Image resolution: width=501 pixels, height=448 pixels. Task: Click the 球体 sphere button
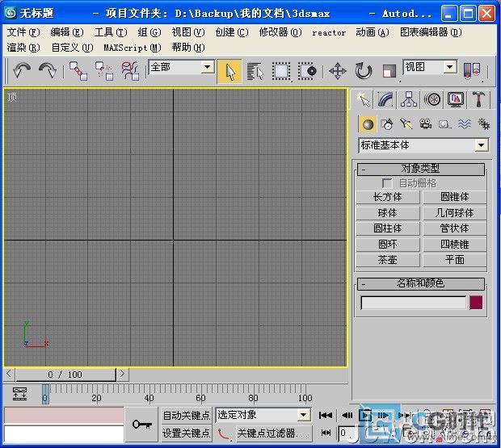388,213
